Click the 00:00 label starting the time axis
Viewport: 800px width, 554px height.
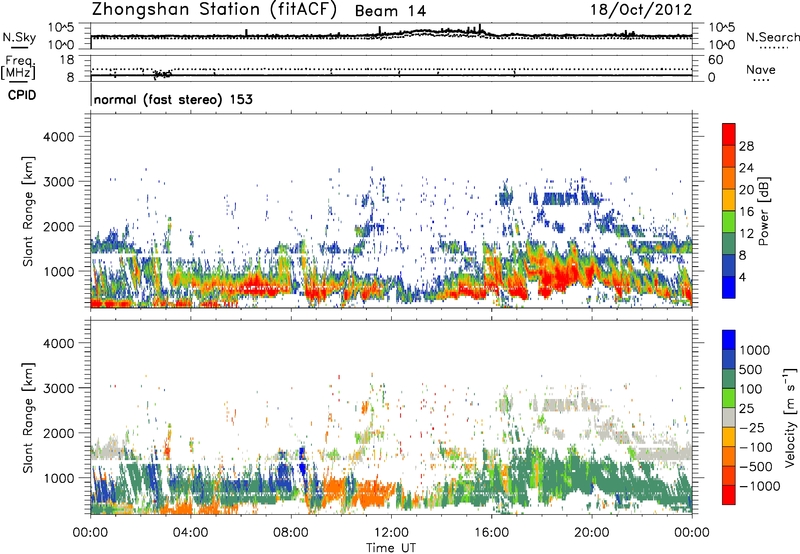(90, 533)
